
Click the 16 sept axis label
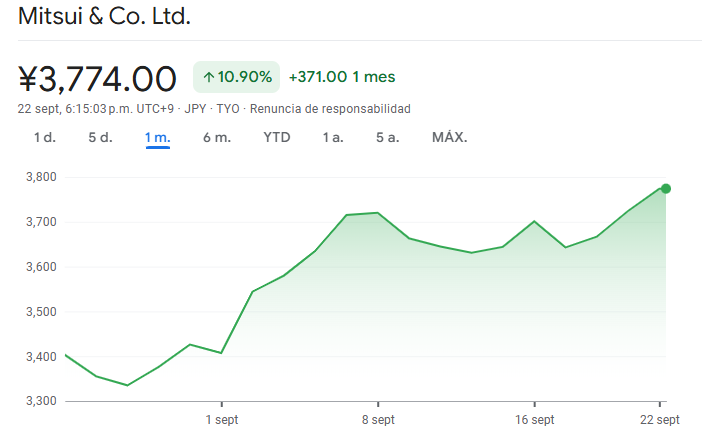click(535, 420)
